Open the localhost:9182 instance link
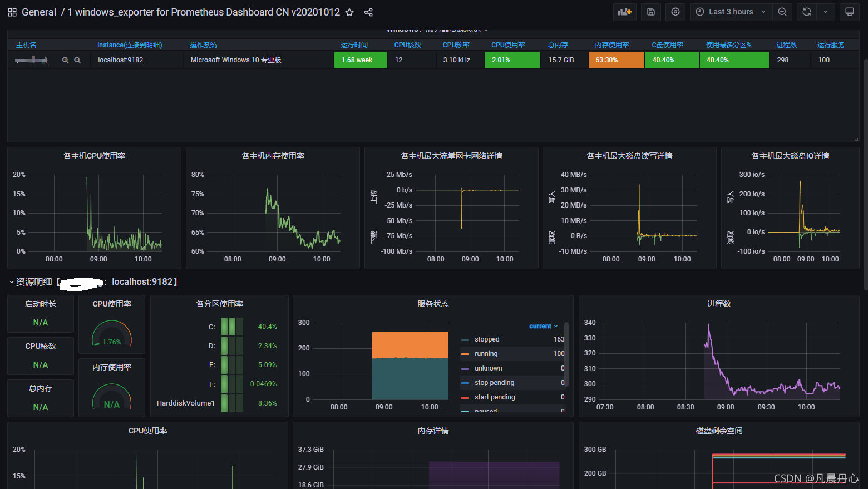The width and height of the screenshot is (868, 489). pyautogui.click(x=120, y=60)
